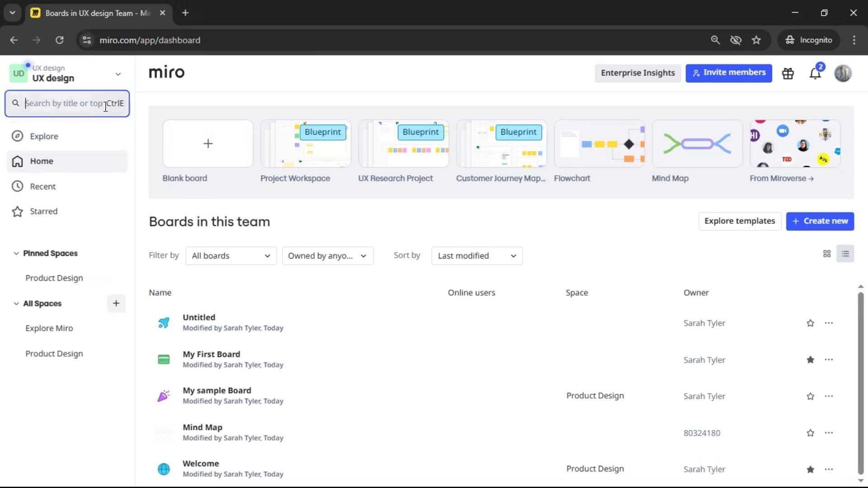Click the Invite members button
Image resolution: width=868 pixels, height=488 pixels.
(728, 73)
